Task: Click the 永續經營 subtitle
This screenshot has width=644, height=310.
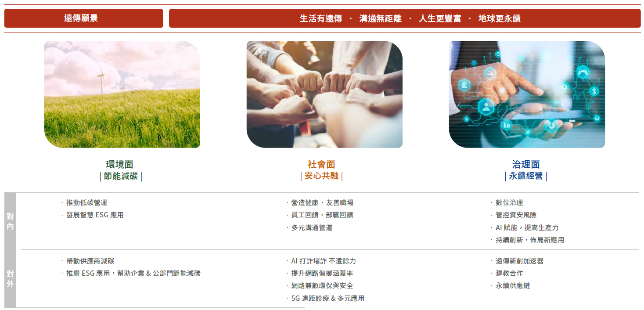Action: click(x=526, y=176)
